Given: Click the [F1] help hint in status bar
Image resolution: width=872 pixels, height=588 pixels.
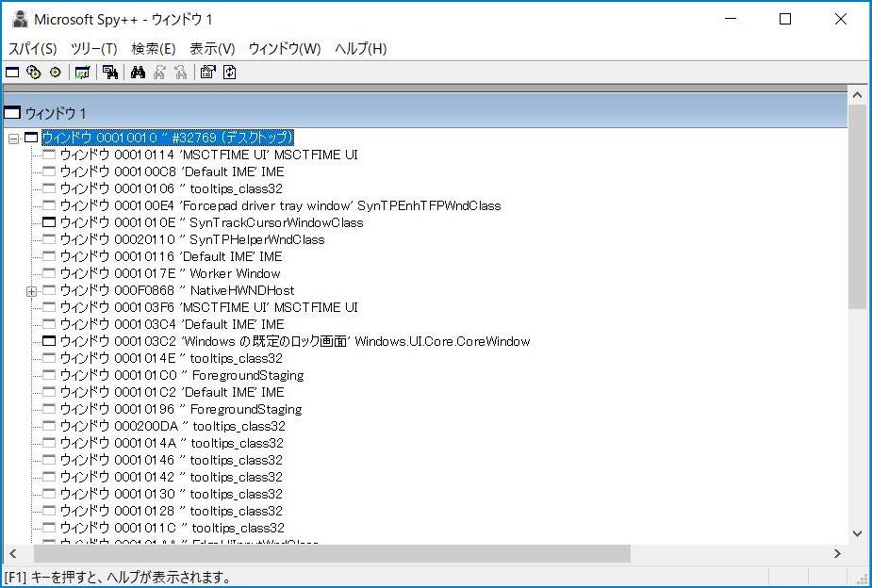Looking at the screenshot, I should coord(117,577).
